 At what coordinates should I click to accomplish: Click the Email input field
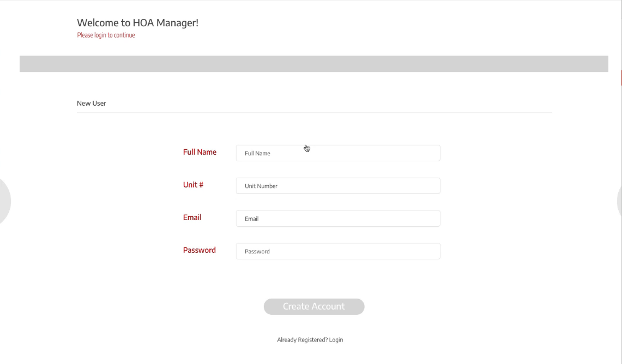point(337,219)
